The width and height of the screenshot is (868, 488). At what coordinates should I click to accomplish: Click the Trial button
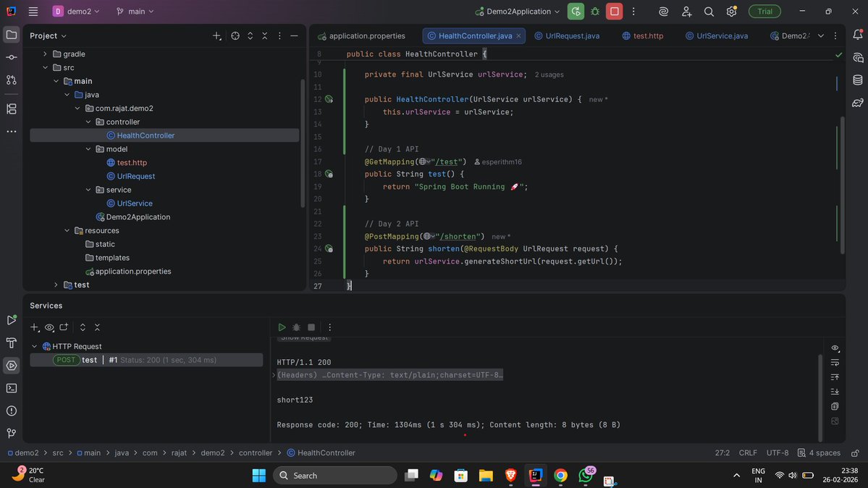(764, 11)
